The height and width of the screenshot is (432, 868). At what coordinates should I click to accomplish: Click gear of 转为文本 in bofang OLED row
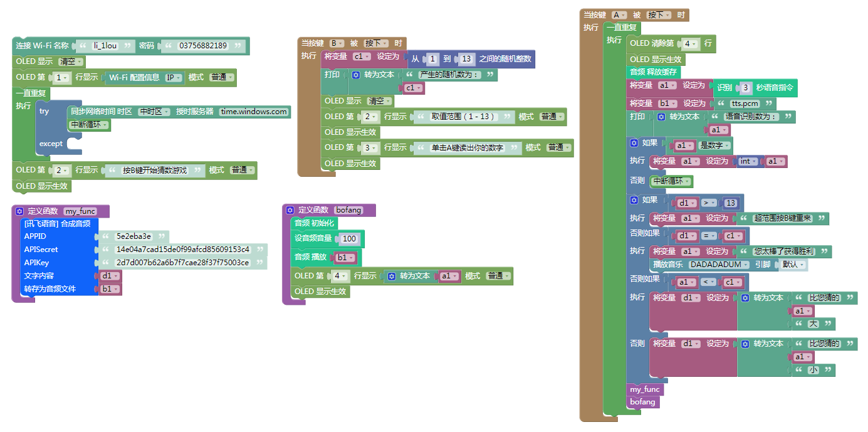click(x=392, y=276)
